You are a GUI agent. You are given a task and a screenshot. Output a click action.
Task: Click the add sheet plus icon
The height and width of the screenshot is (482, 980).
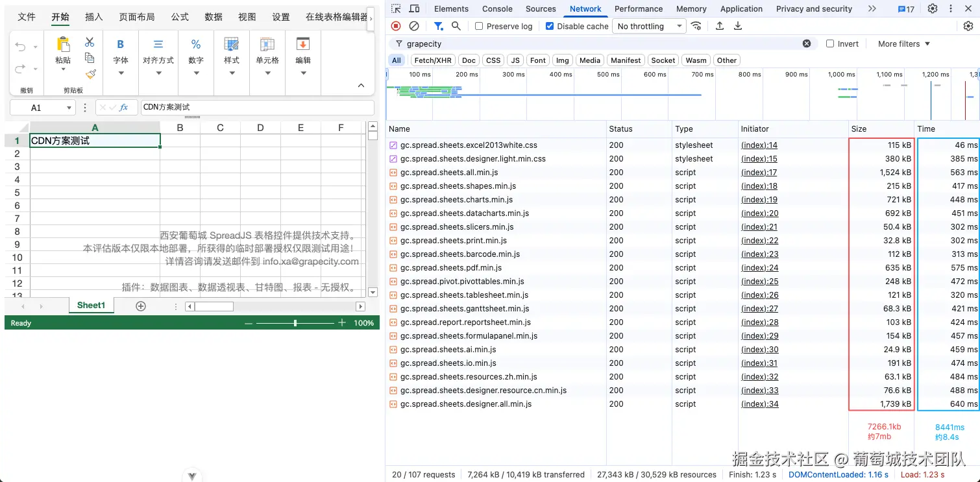coord(141,306)
